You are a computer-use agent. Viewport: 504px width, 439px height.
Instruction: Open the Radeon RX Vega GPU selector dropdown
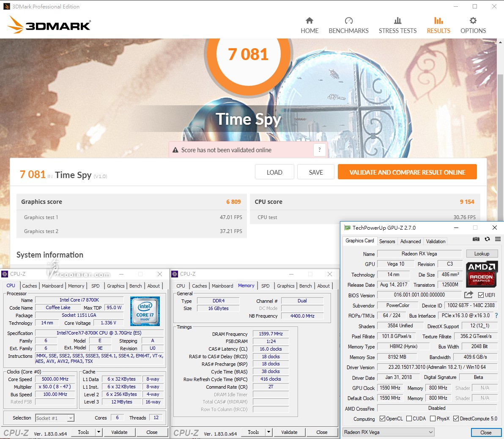click(389, 432)
